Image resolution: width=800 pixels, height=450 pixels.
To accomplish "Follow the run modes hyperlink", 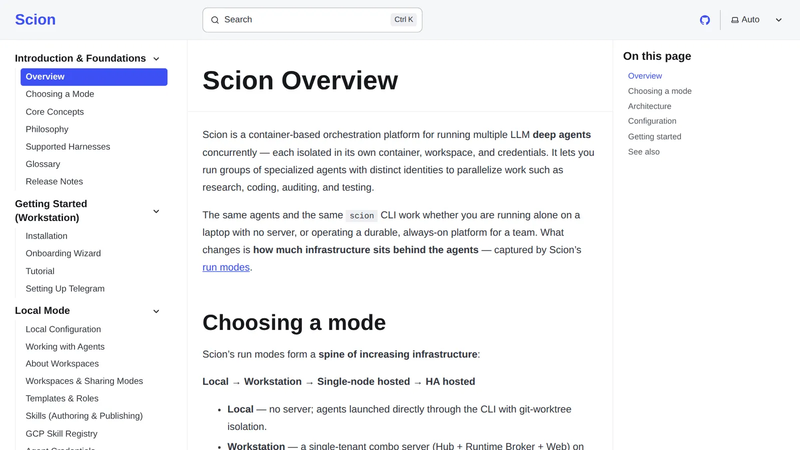I will coord(226,267).
